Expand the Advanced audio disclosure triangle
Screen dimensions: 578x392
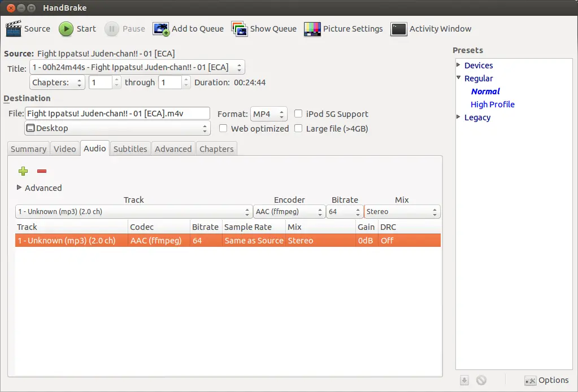tap(19, 188)
